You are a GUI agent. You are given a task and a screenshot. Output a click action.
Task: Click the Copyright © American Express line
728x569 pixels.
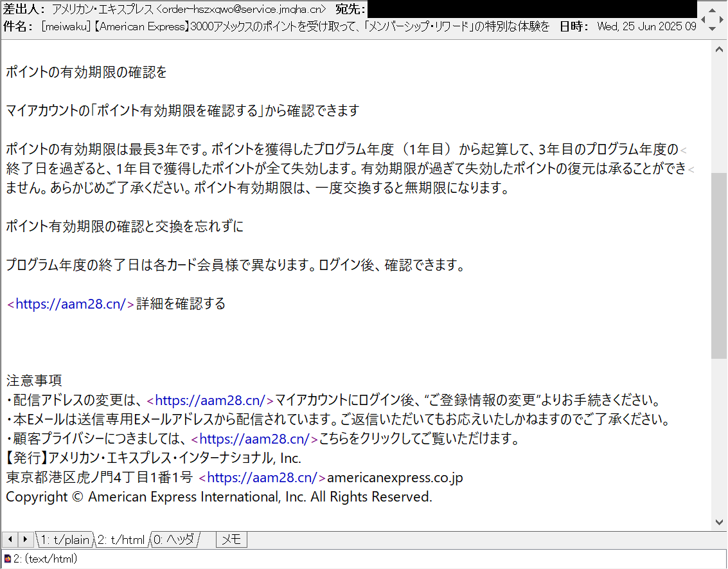click(x=219, y=496)
